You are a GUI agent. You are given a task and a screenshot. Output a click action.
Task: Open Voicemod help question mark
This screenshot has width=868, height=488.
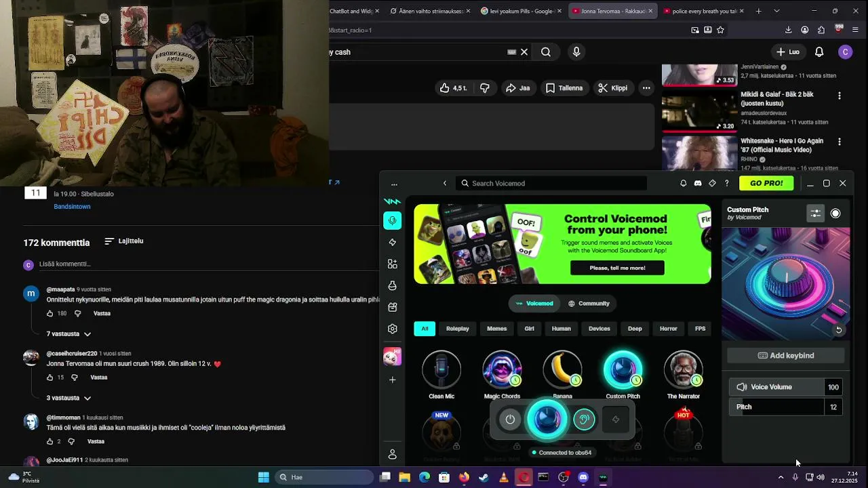(726, 183)
